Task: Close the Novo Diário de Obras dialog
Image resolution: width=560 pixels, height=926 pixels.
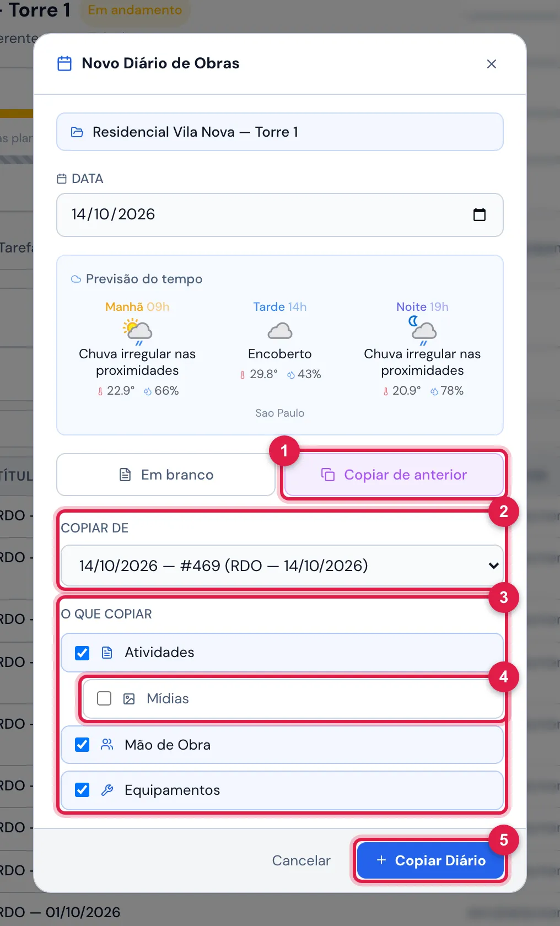Action: pos(492,64)
